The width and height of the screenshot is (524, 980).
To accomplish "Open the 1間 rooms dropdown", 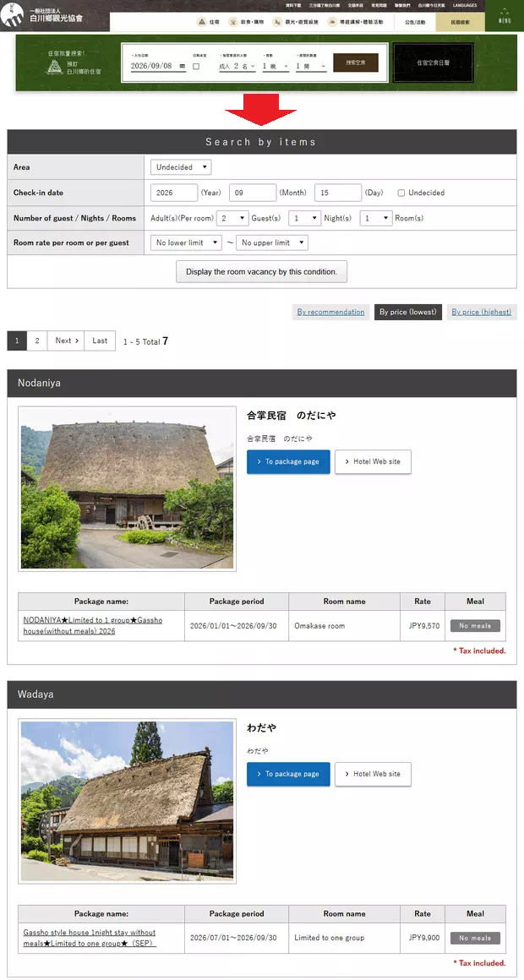I will coord(311,66).
